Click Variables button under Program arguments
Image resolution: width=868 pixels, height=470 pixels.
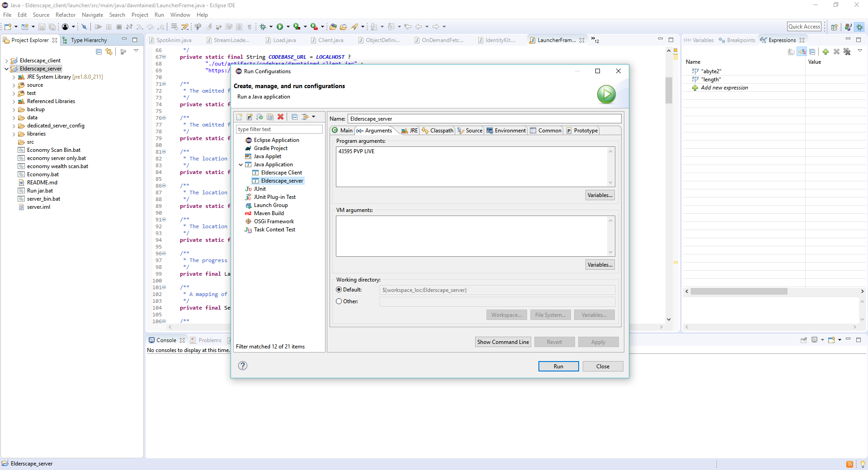tap(600, 195)
